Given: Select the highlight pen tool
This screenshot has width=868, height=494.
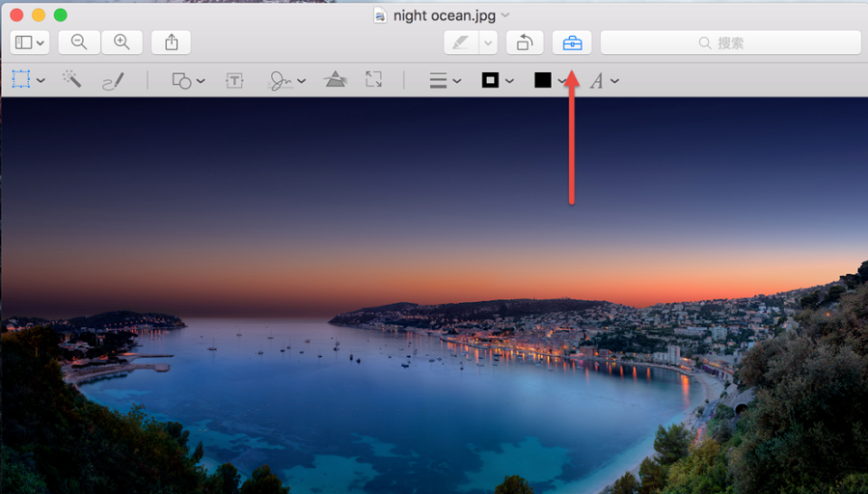Looking at the screenshot, I should (461, 42).
